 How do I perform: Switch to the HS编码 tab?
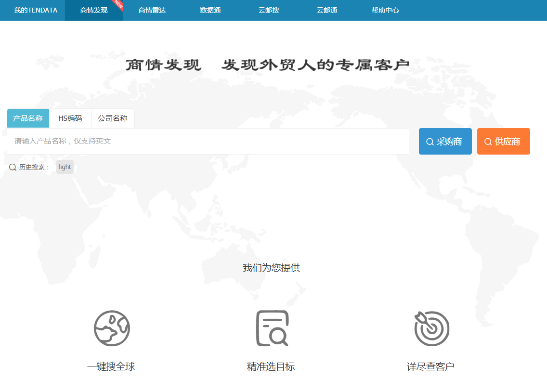69,118
